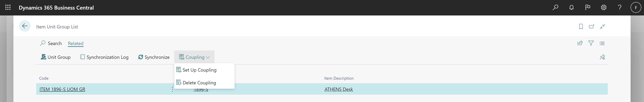The image size is (644, 102).
Task: Open the notifications bell
Action: [x=572, y=8]
